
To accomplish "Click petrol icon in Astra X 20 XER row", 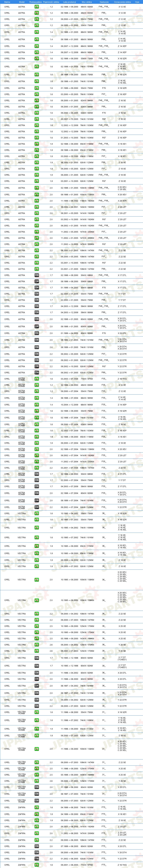I will [x=37, y=201].
